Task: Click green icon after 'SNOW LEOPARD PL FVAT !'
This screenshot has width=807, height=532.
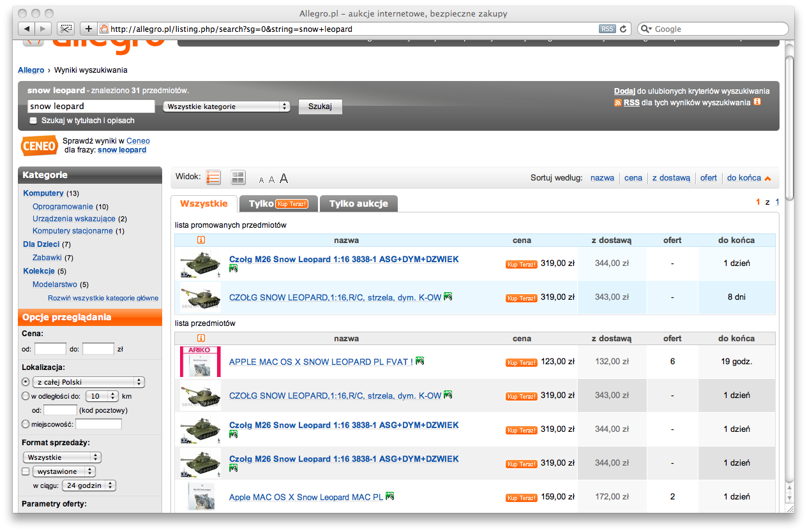Action: point(419,361)
